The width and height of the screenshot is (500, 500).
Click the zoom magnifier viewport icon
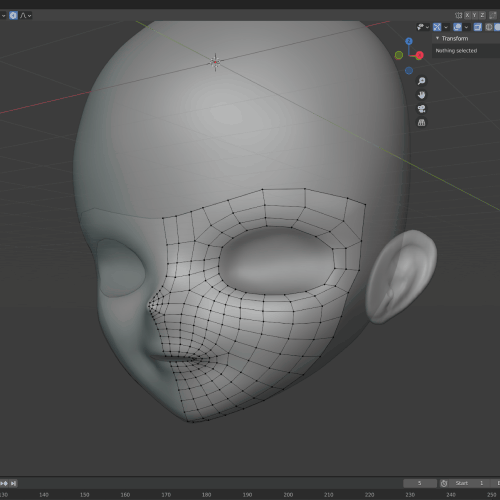click(x=422, y=81)
